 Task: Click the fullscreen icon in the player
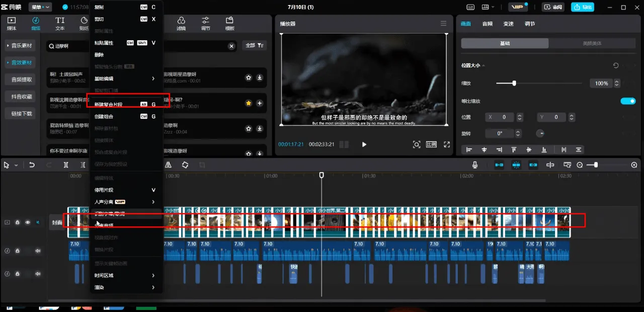447,144
